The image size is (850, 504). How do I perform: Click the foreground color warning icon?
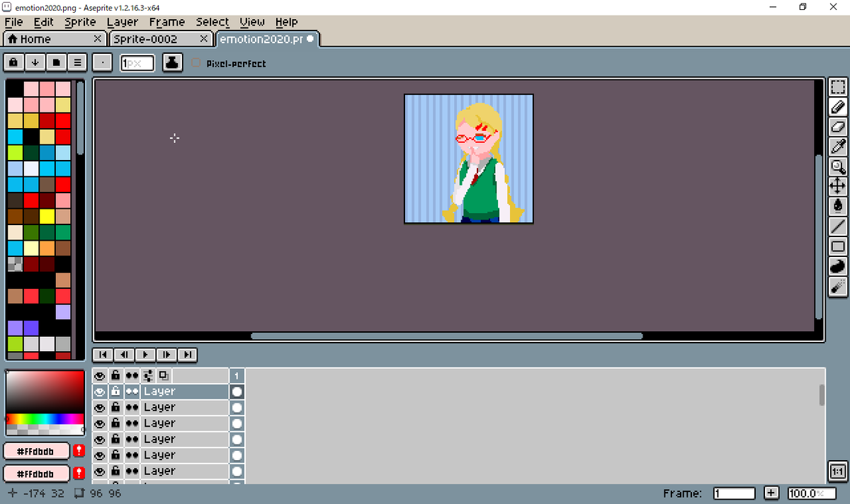tap(79, 450)
